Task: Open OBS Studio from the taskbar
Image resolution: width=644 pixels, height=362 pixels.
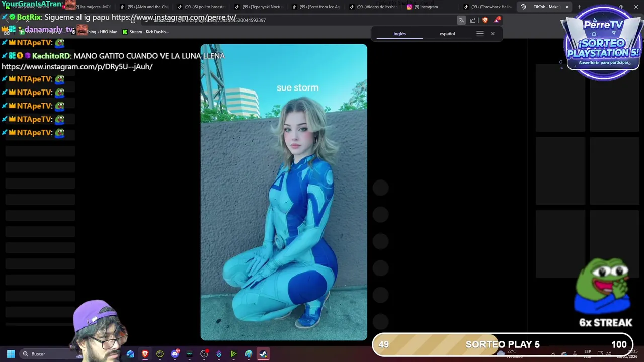Action: tap(204, 354)
